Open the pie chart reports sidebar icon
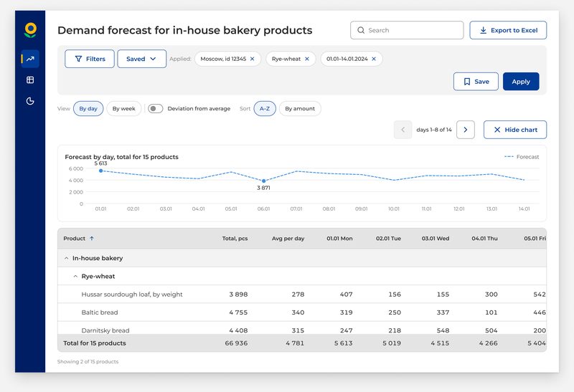Viewport: 574px width, 392px height. tap(30, 101)
